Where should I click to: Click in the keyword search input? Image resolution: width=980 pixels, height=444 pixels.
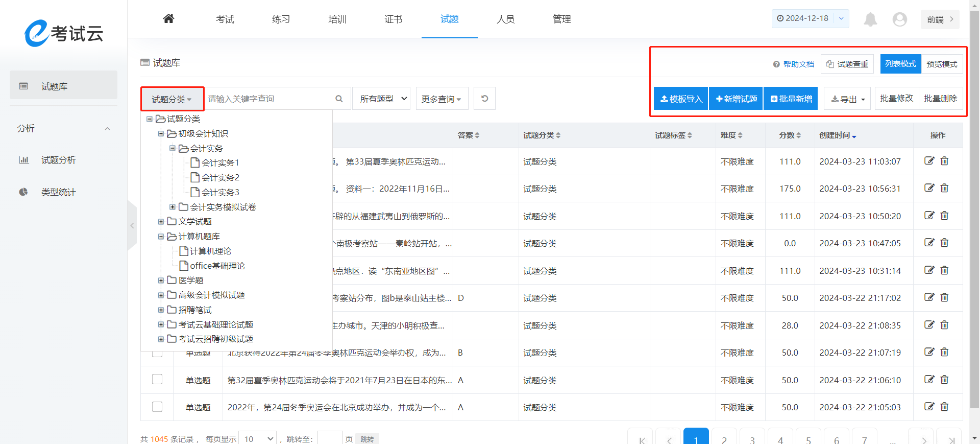268,99
